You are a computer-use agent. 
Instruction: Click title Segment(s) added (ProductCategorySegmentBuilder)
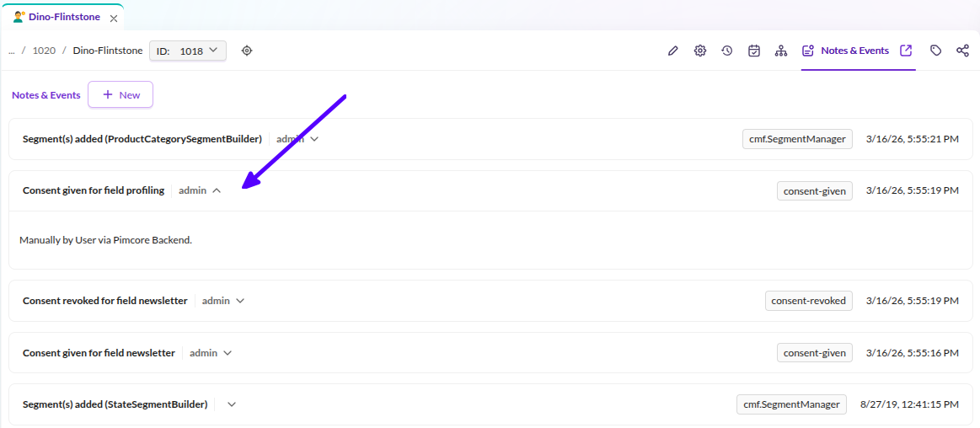click(x=142, y=139)
